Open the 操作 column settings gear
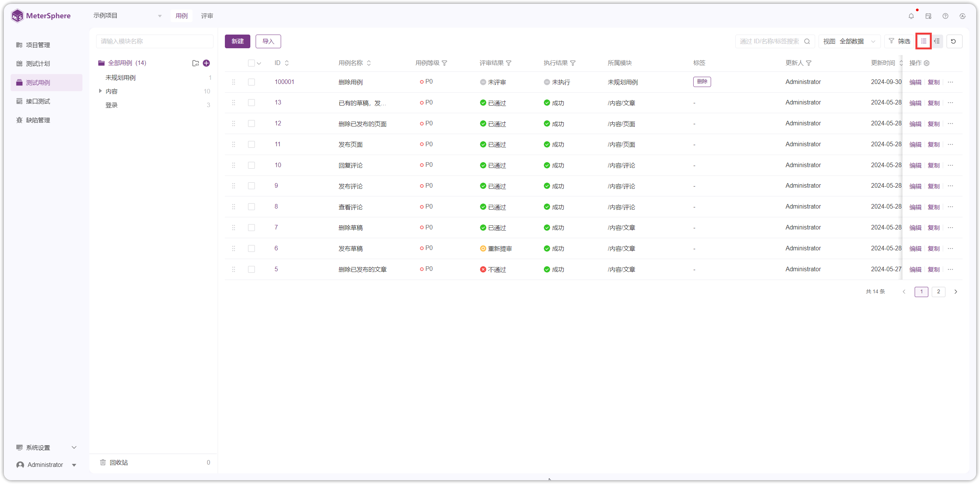This screenshot has height=484, width=980. (926, 63)
